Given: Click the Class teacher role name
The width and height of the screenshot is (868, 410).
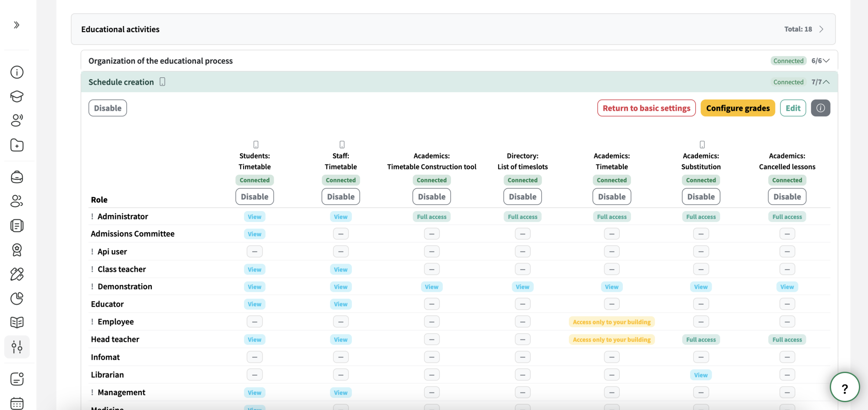Looking at the screenshot, I should 122,269.
